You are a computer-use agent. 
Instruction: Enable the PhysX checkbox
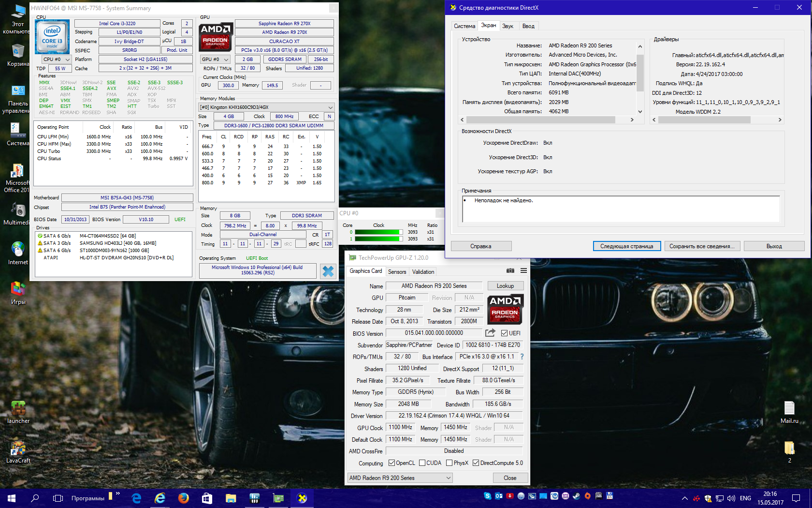point(449,463)
